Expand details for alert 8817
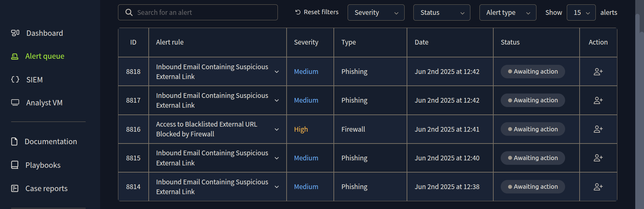Image resolution: width=644 pixels, height=209 pixels. pos(276,100)
